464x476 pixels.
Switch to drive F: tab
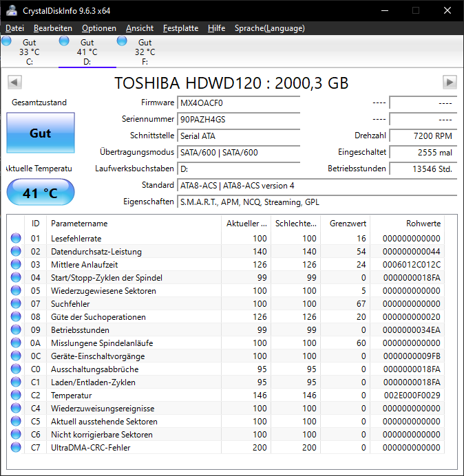click(145, 52)
